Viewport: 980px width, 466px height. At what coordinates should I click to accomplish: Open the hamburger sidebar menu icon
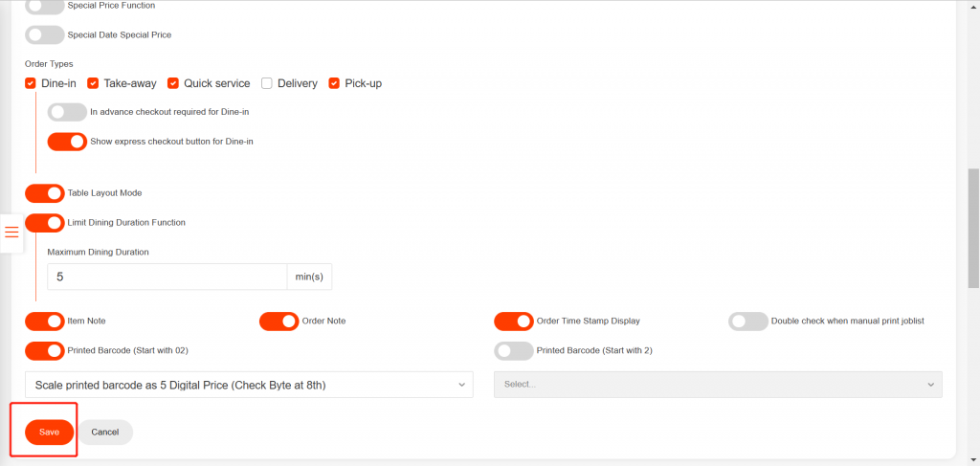(x=11, y=233)
